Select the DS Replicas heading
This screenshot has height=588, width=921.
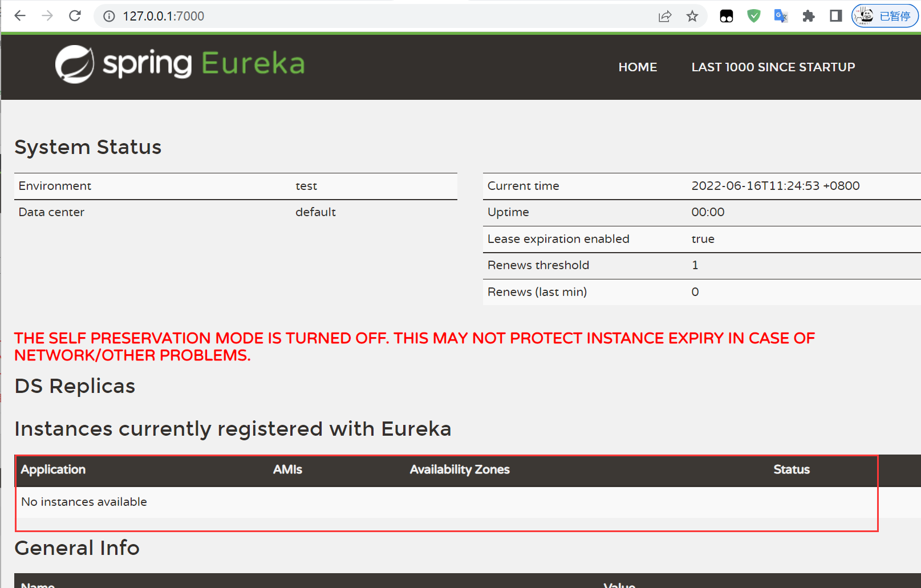pyautogui.click(x=75, y=386)
